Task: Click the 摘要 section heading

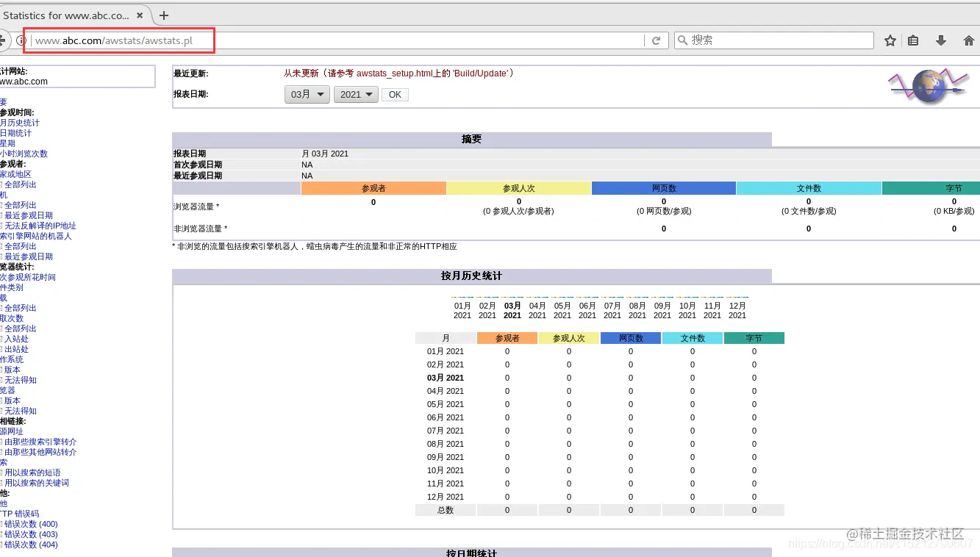Action: click(472, 139)
